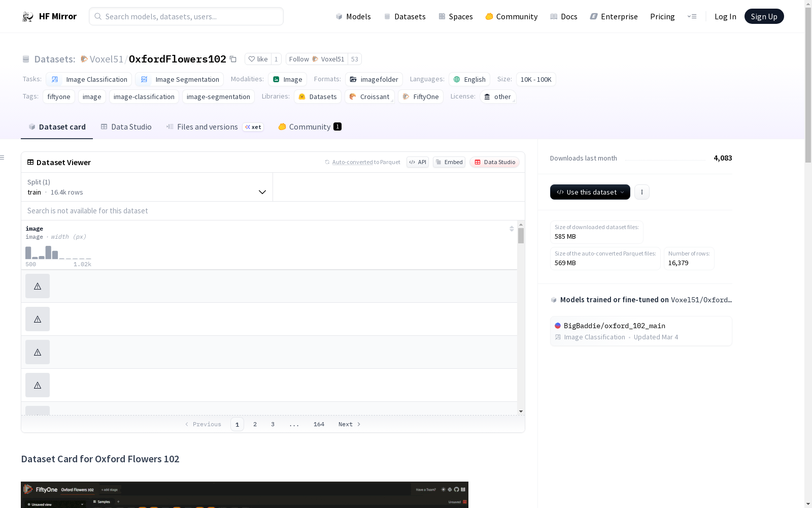Viewport: 812px width, 508px height.
Task: Click the follower count 53
Action: pyautogui.click(x=355, y=59)
